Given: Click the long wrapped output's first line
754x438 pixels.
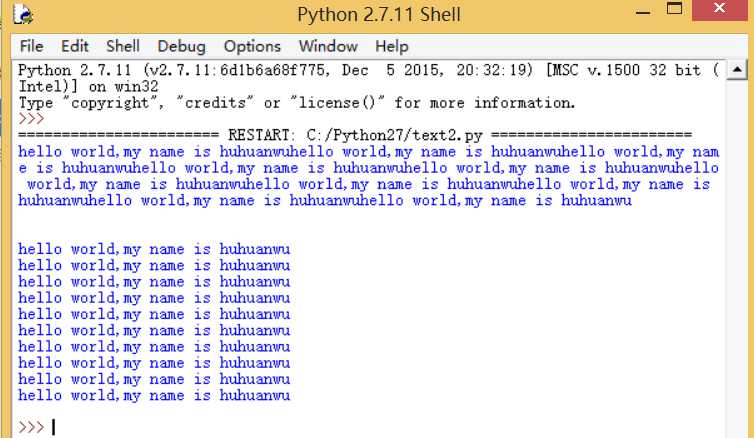Looking at the screenshot, I should [369, 152].
